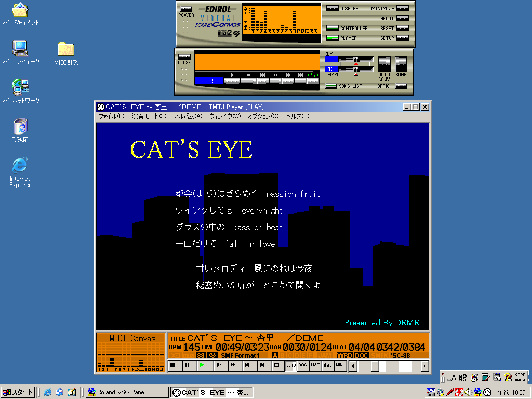Select the ごみ箱 recycle bin icon
This screenshot has height=399, width=532.
point(20,130)
